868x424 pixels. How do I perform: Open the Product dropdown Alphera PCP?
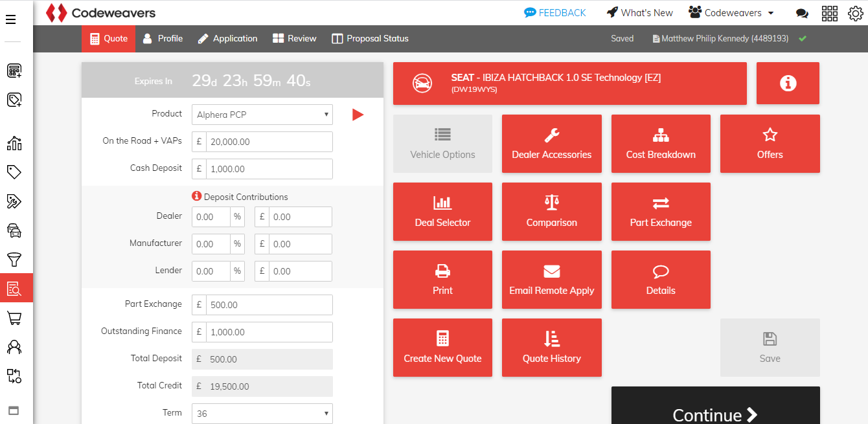pos(262,115)
